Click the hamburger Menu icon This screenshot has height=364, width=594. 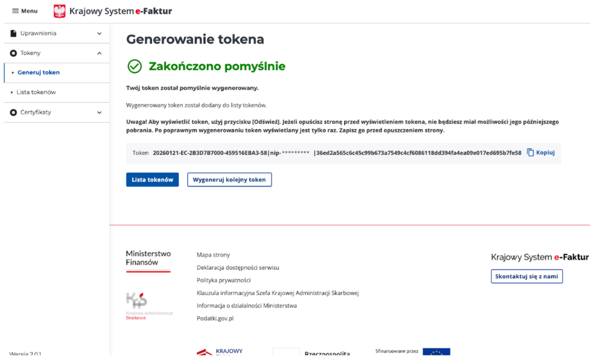pos(16,11)
